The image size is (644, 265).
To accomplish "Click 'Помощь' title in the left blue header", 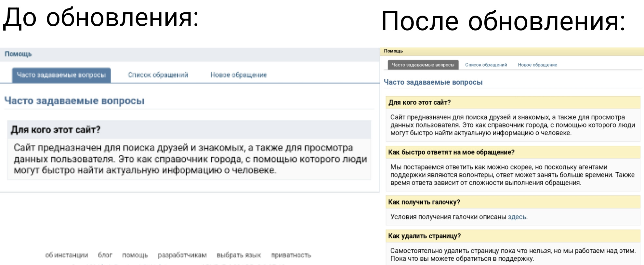I will coord(18,54).
